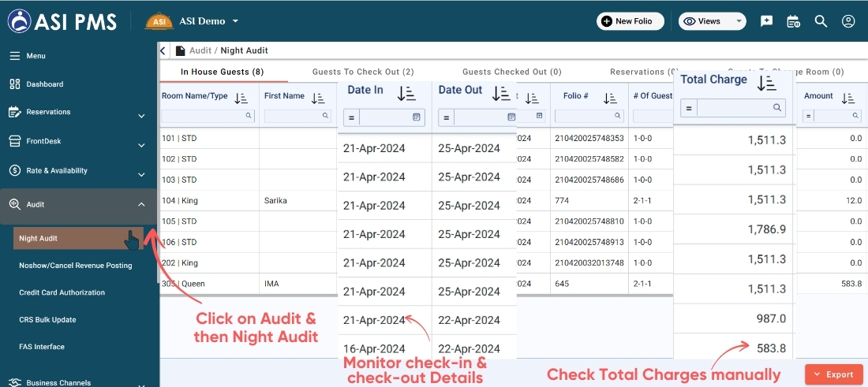This screenshot has height=387, width=868.
Task: Sort the Folio # column
Action: (610, 98)
